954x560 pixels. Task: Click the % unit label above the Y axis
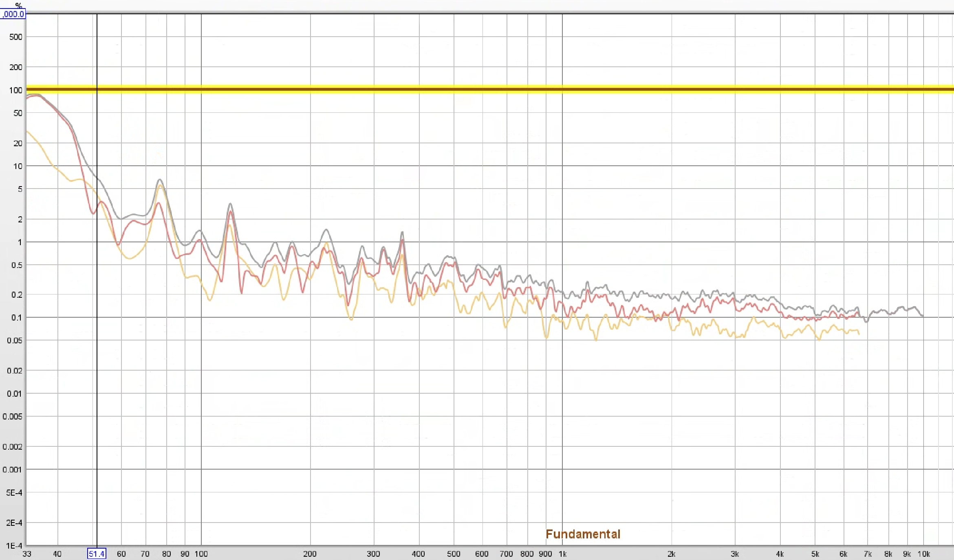[18, 5]
